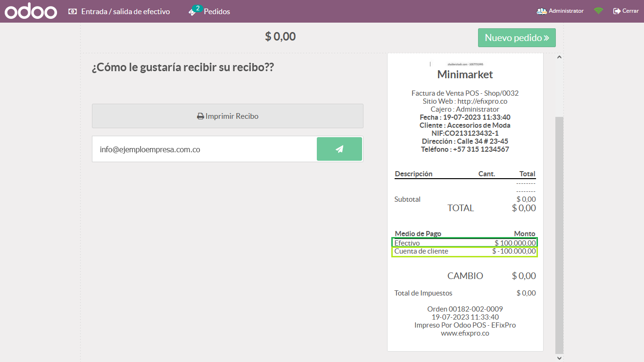
Task: Click the receipt panel scrollbar thumb
Action: [559, 235]
